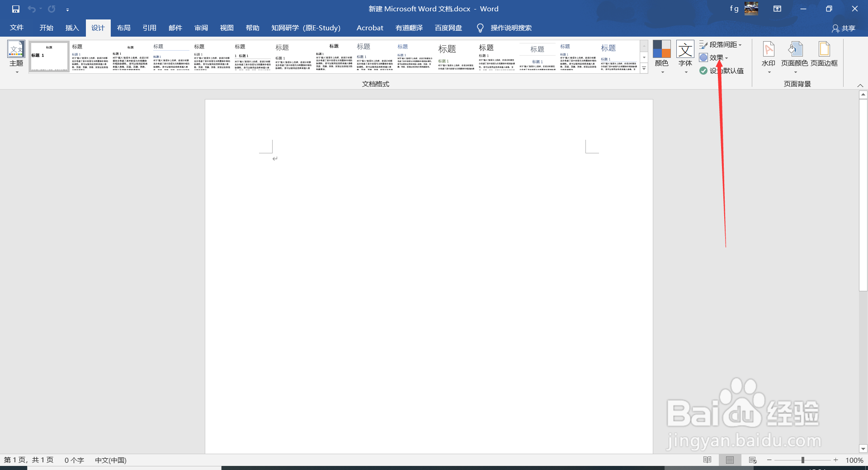The image size is (868, 470).
Task: Open the 视图 tab
Action: [x=227, y=28]
